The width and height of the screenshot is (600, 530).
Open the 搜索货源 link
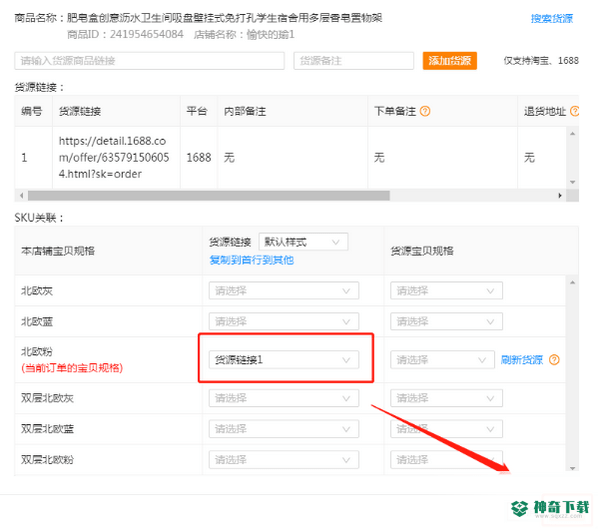pos(552,18)
